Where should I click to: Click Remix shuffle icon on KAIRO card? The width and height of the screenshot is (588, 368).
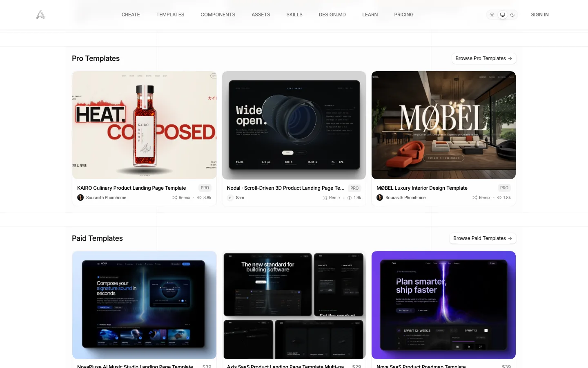(x=175, y=197)
